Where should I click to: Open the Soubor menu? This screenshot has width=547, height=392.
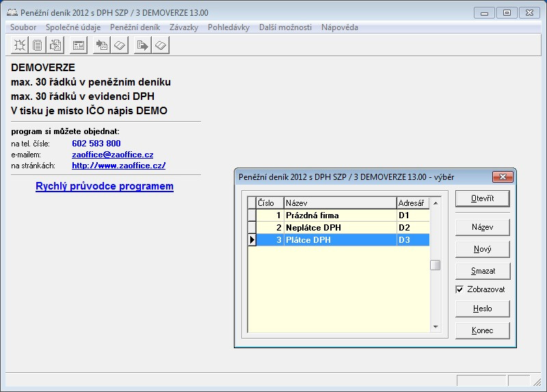(23, 27)
